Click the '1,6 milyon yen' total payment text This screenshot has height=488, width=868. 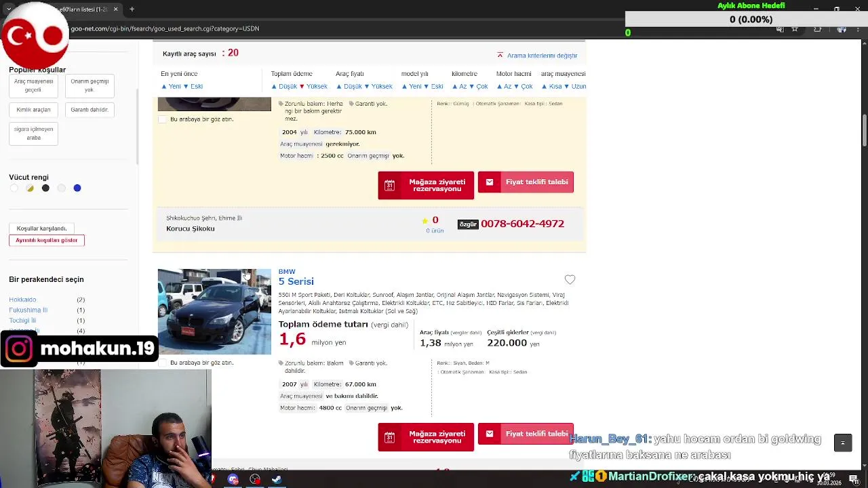tap(313, 340)
